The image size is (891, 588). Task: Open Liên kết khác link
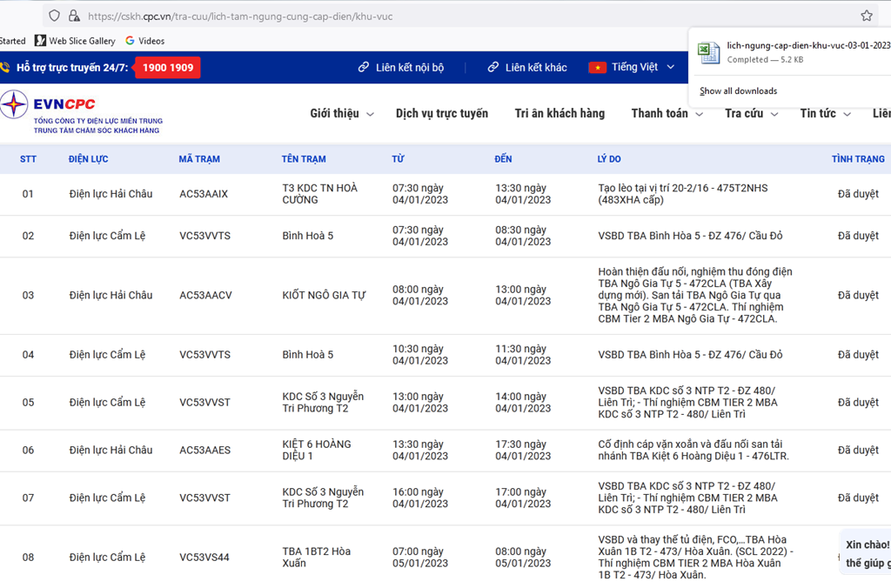coord(527,68)
